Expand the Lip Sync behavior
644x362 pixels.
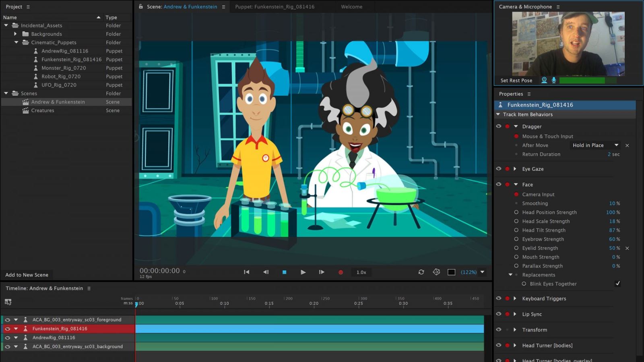[x=515, y=314]
